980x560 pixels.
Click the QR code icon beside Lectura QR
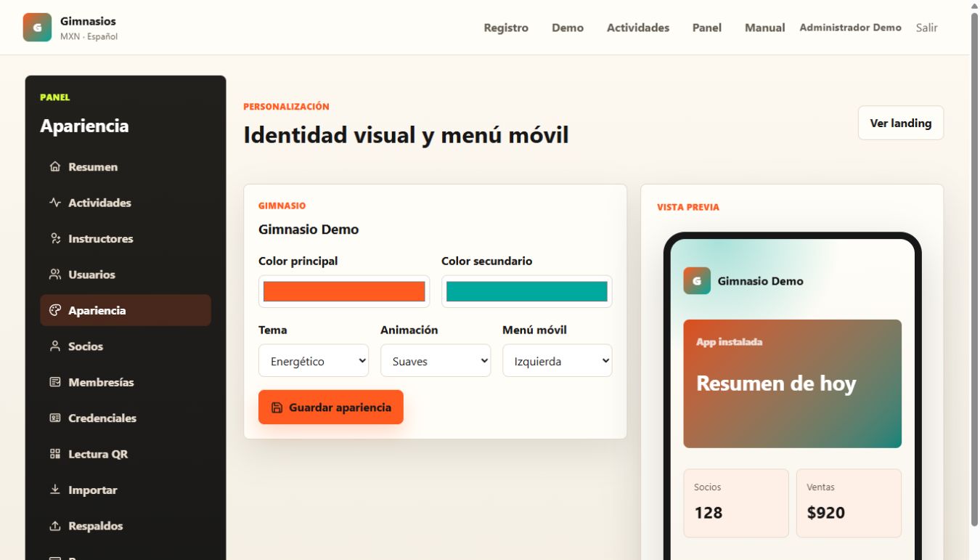(55, 454)
